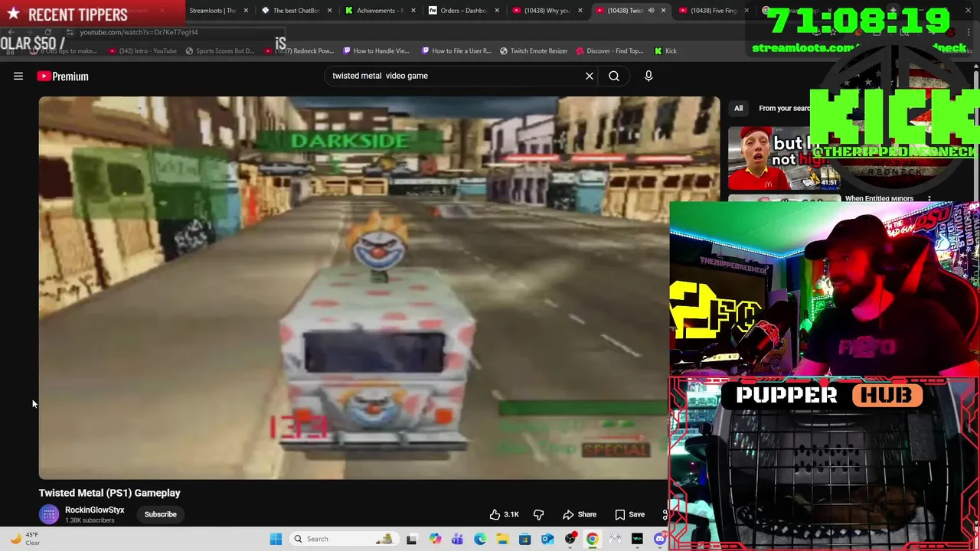Open the Twitch Emote Resizer bookmark
The width and height of the screenshot is (980, 551).
point(534,51)
